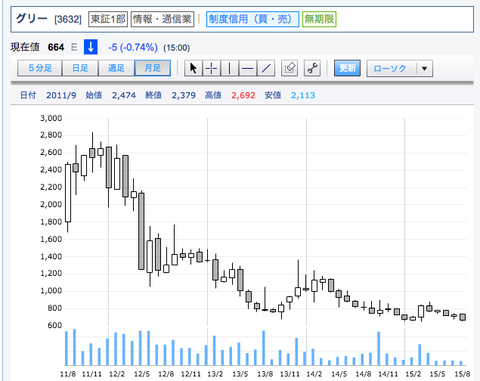Screen dimensions: 480x381
Task: Click the current price 664
Action: point(56,47)
